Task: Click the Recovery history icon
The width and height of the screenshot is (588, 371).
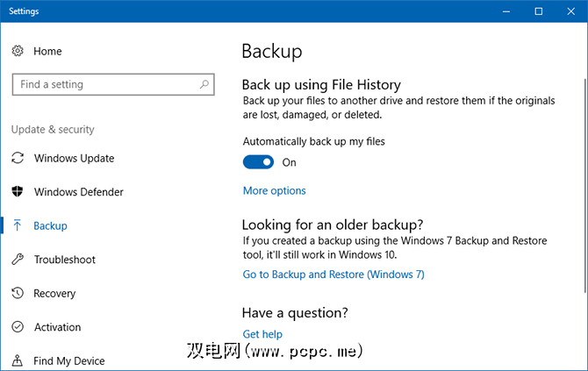Action: 18,294
